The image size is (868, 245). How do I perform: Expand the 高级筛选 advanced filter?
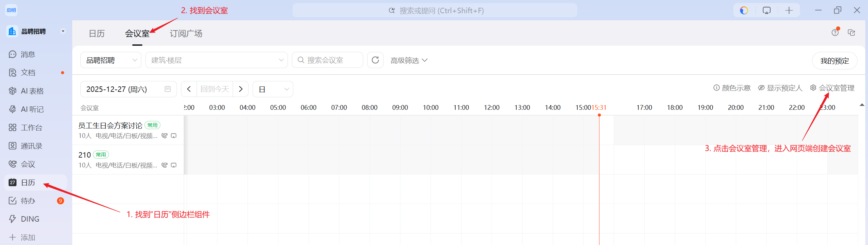(x=409, y=60)
